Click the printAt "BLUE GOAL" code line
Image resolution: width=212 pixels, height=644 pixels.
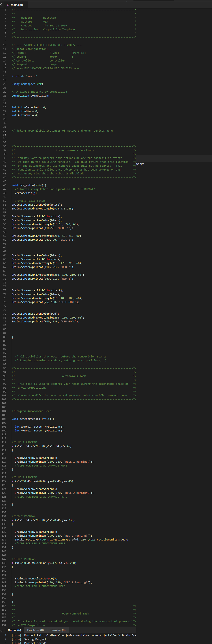coord(45,302)
